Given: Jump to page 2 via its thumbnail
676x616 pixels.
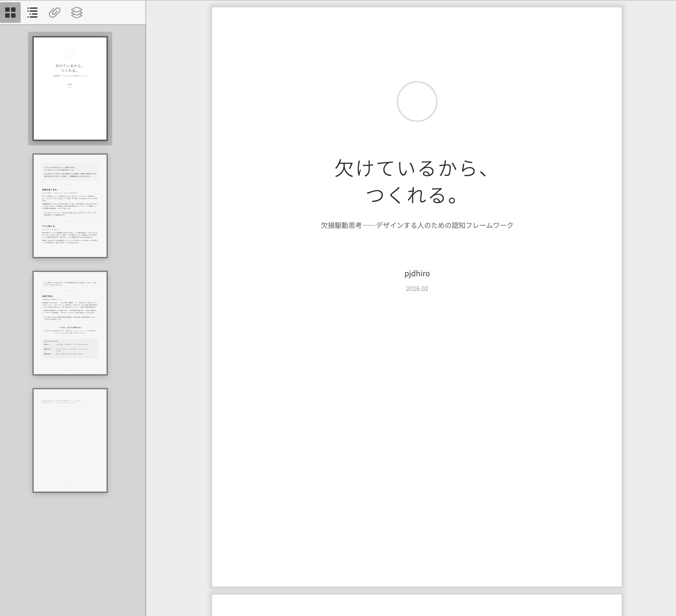Looking at the screenshot, I should pyautogui.click(x=70, y=206).
